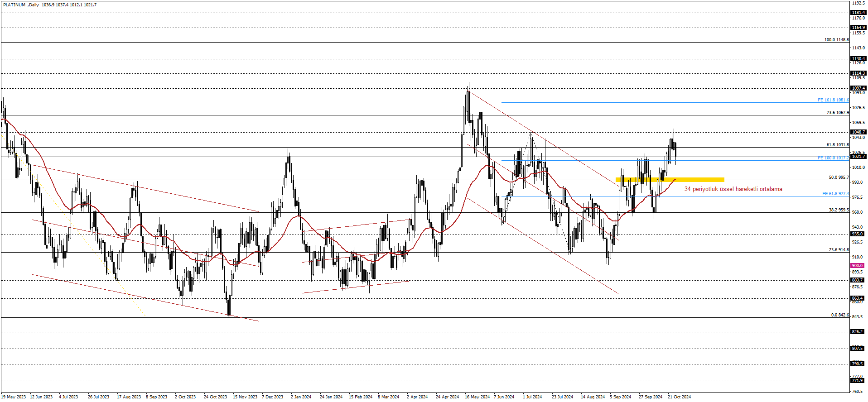The image size is (868, 402).
Task: Select the 771.9 price level tag
Action: pyautogui.click(x=857, y=381)
